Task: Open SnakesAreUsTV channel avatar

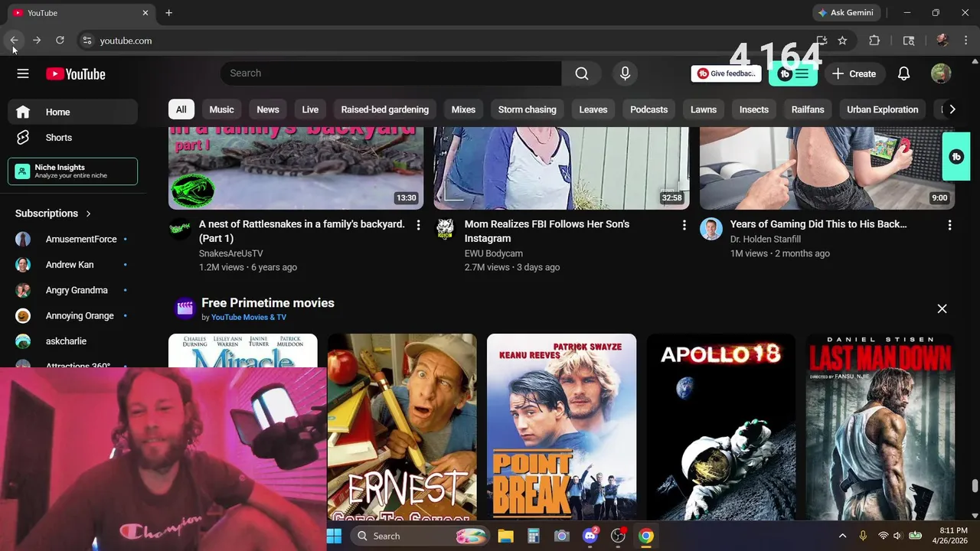Action: [x=179, y=229]
